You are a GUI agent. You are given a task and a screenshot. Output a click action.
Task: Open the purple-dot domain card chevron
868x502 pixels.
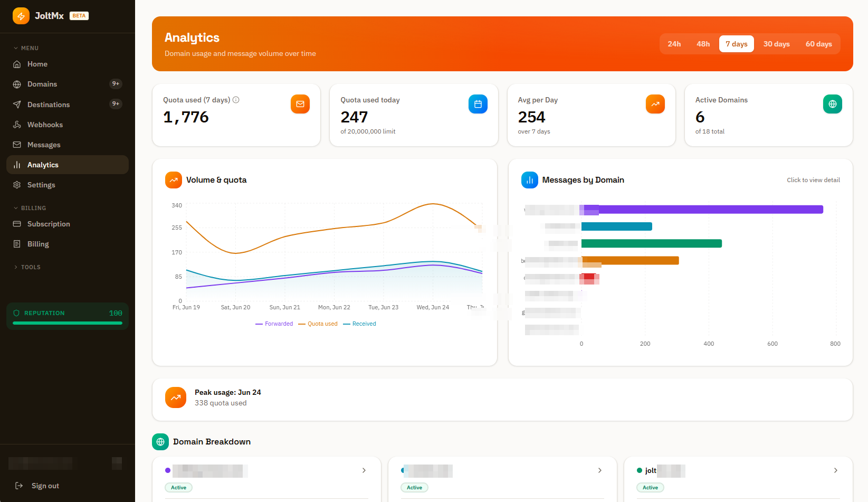pyautogui.click(x=364, y=470)
